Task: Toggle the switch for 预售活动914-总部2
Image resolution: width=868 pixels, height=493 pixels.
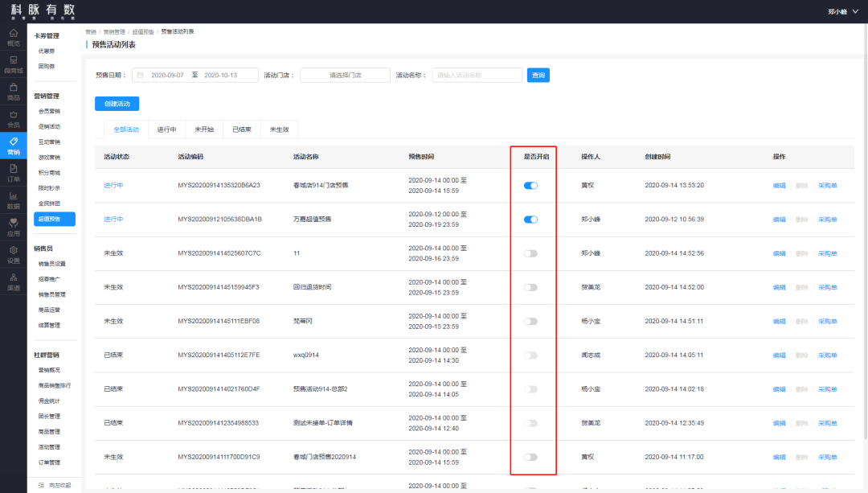Action: coord(530,389)
